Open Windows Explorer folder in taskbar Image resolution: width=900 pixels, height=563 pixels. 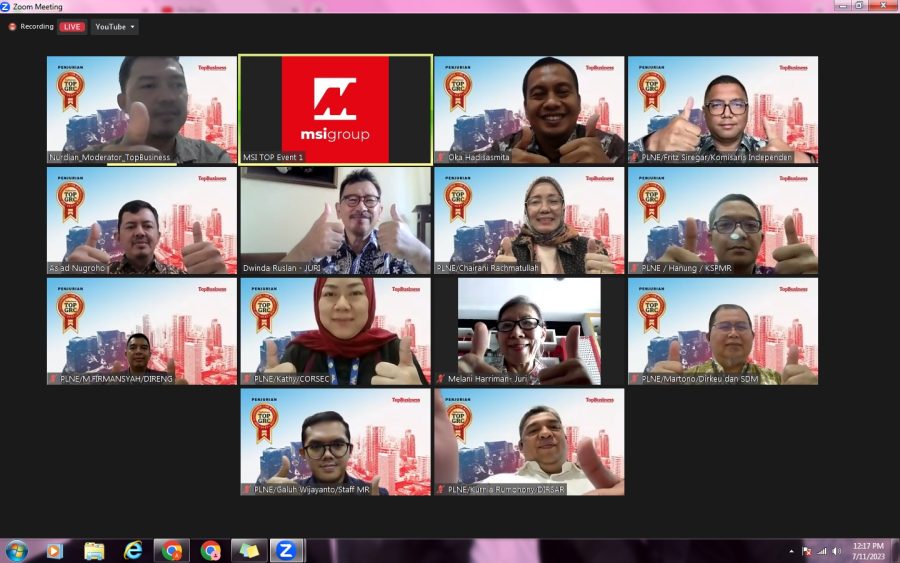(x=94, y=551)
